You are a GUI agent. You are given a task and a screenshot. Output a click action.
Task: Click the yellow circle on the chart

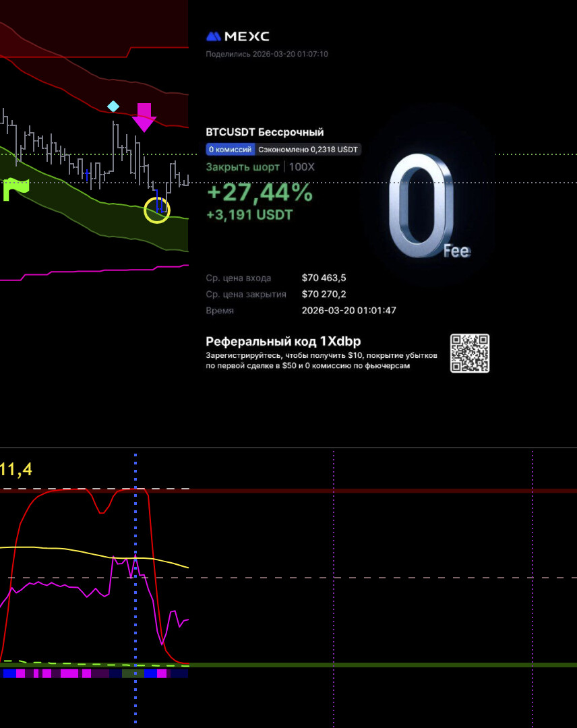click(157, 210)
